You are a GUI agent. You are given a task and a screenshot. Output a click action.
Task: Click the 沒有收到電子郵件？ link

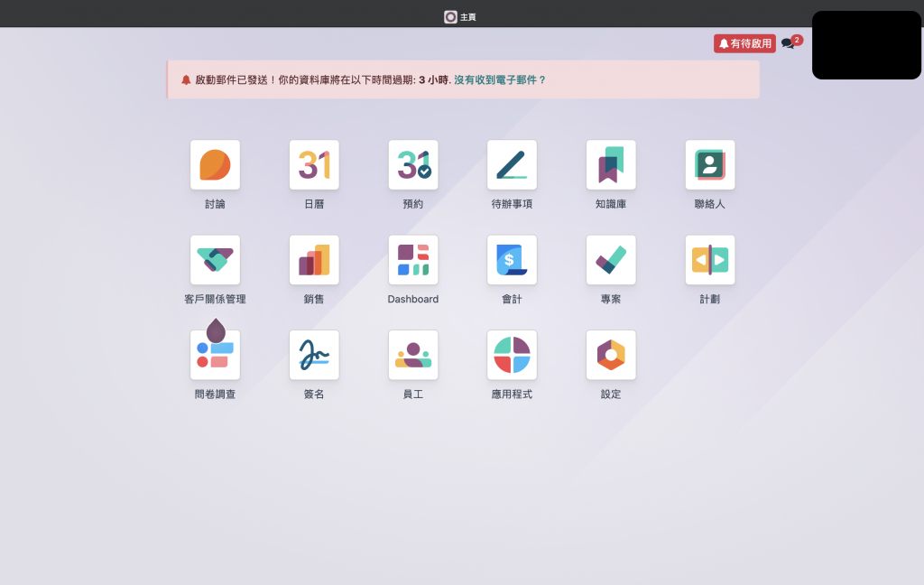tap(500, 79)
